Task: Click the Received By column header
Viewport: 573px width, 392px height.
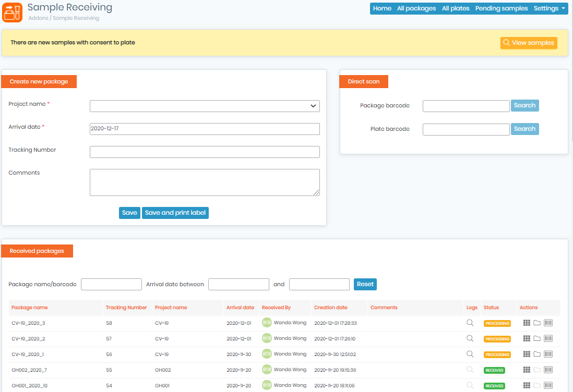Action: click(x=276, y=308)
